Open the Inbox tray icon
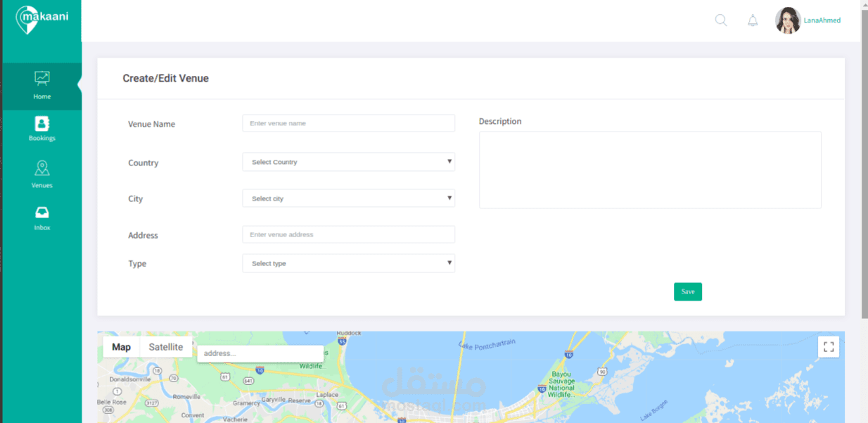This screenshot has width=868, height=423. 42,213
